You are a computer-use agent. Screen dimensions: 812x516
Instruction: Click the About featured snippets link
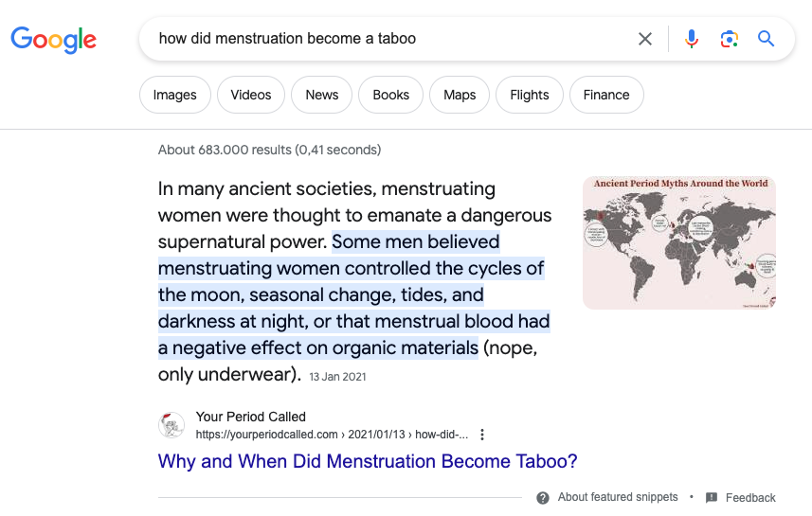tap(617, 497)
